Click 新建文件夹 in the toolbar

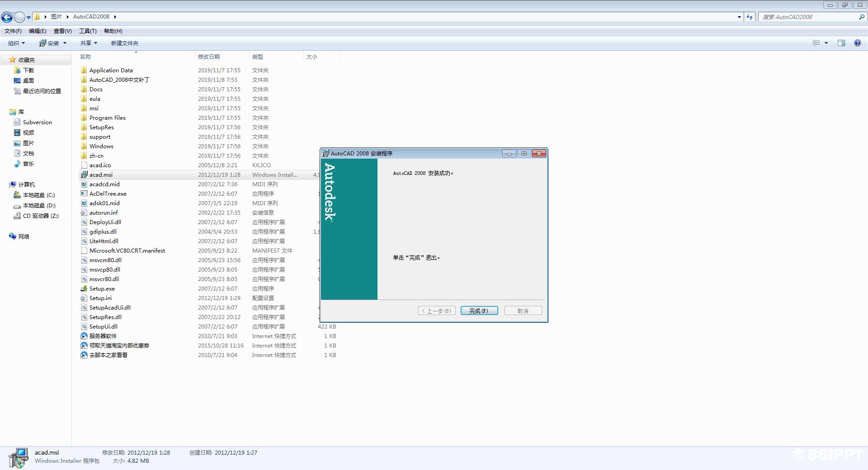(x=125, y=43)
